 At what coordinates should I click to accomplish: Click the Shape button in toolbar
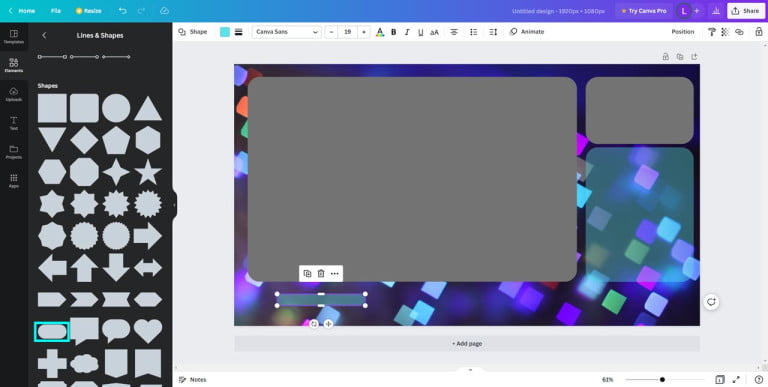[x=192, y=32]
